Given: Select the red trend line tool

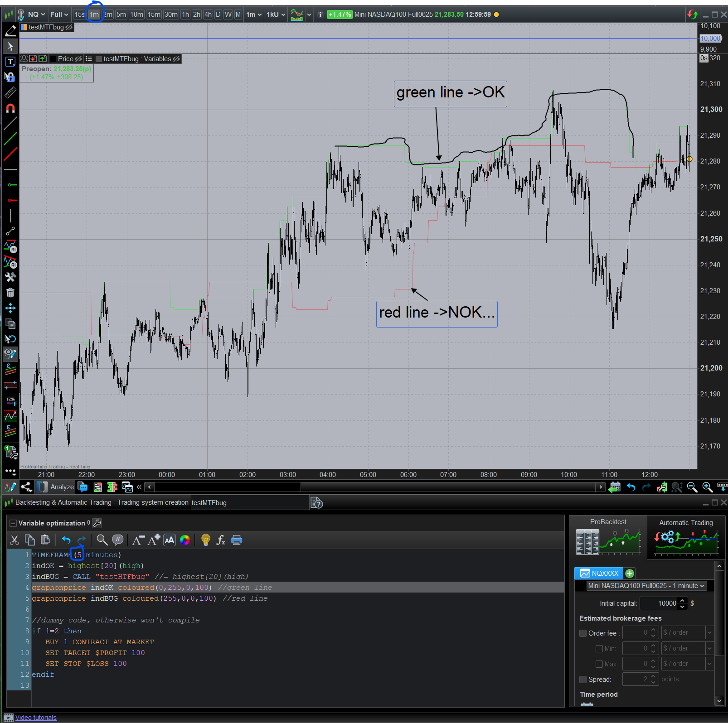Looking at the screenshot, I should tap(10, 154).
